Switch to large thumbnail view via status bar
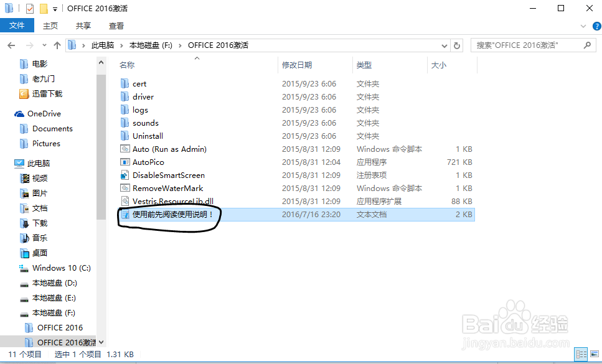 point(593,354)
